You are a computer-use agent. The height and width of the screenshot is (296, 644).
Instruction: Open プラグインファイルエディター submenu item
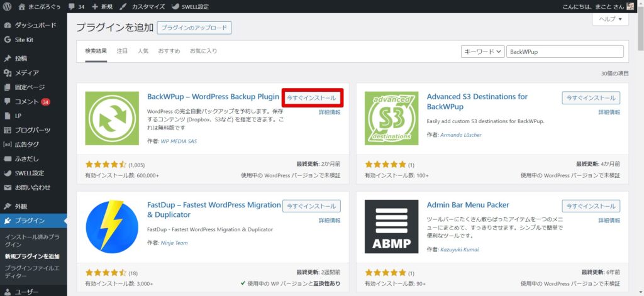click(33, 271)
